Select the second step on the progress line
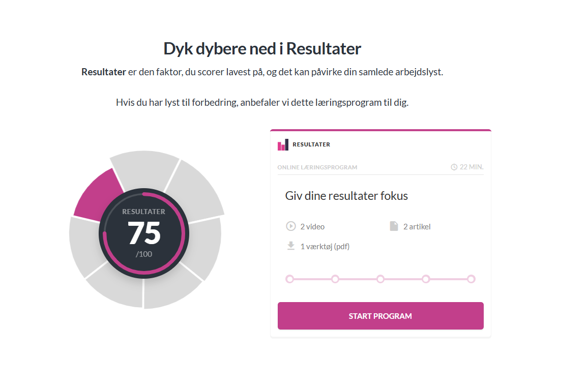 (335, 279)
